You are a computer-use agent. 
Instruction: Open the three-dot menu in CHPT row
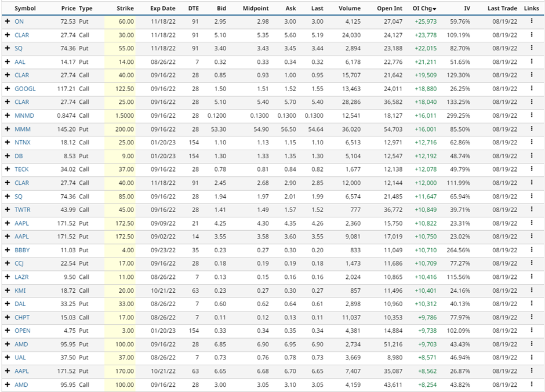(532, 317)
